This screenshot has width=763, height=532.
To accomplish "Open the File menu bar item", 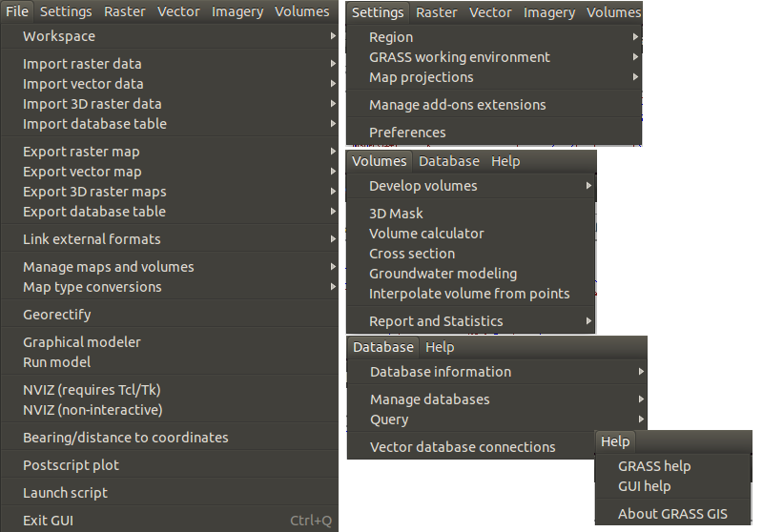I will pyautogui.click(x=17, y=11).
